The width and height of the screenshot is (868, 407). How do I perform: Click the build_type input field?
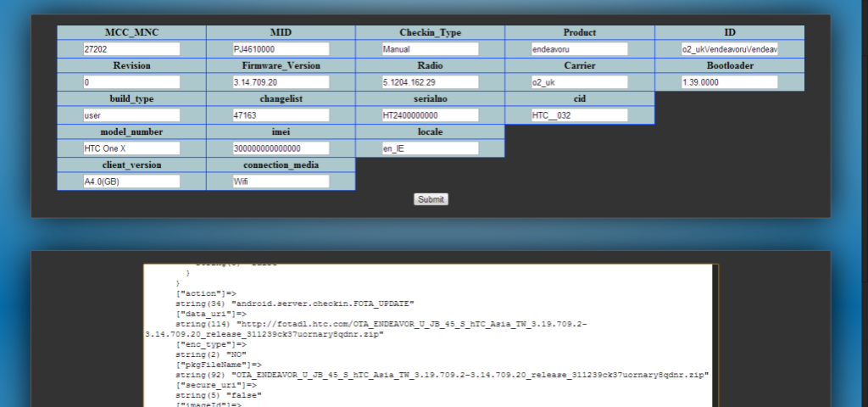click(131, 115)
